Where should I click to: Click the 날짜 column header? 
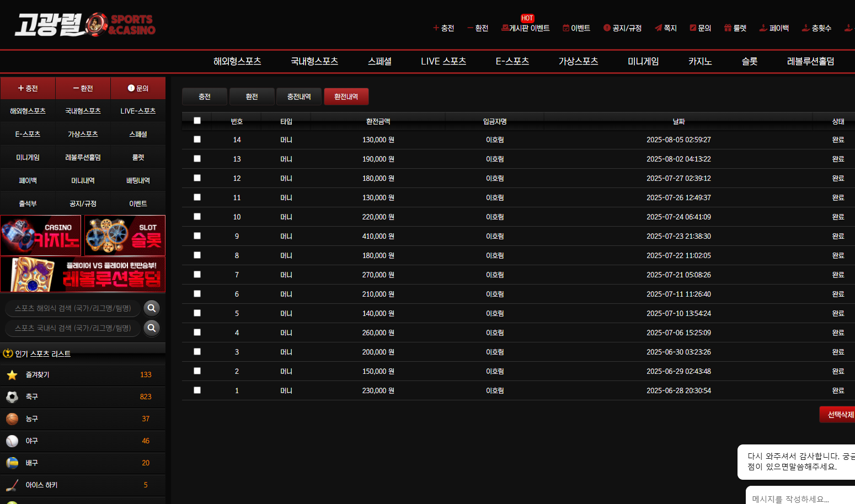click(x=678, y=121)
